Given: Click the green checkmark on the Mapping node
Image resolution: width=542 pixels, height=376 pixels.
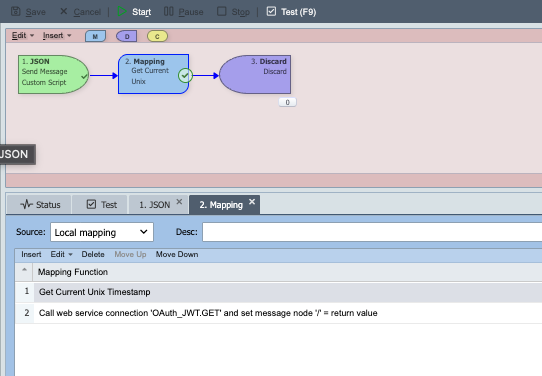Looking at the screenshot, I should 185,75.
